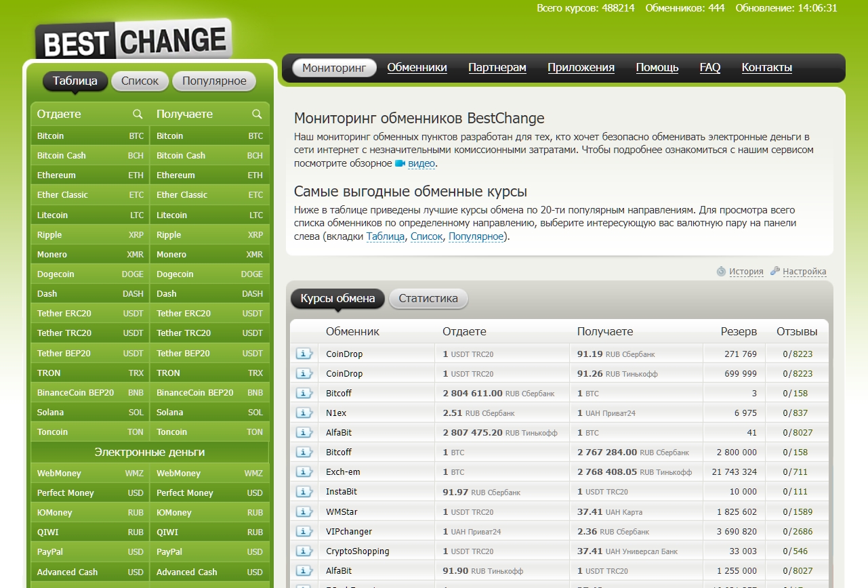This screenshot has width=868, height=588.
Task: Open the История link
Action: (746, 272)
